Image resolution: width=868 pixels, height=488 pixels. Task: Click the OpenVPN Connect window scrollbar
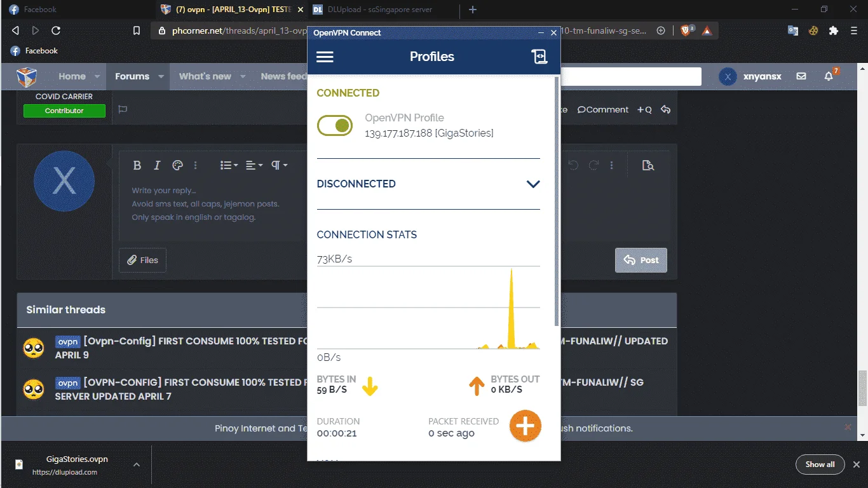click(557, 200)
